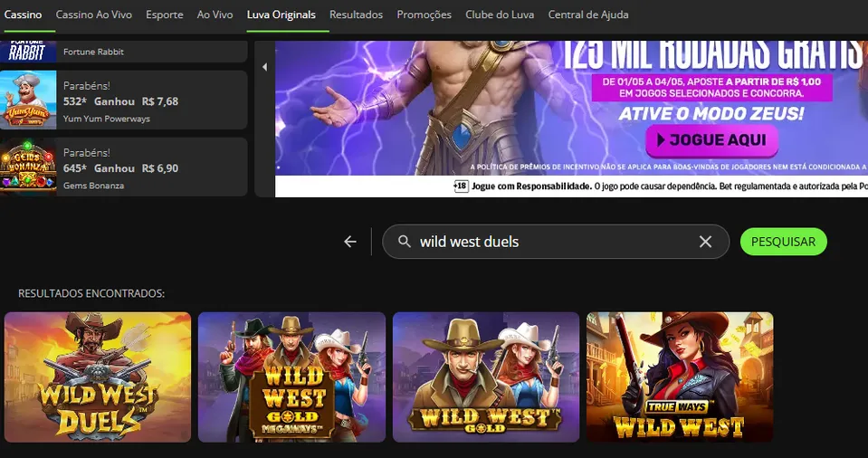Visit the Clube do Luva page
This screenshot has height=458, width=868.
[x=500, y=15]
